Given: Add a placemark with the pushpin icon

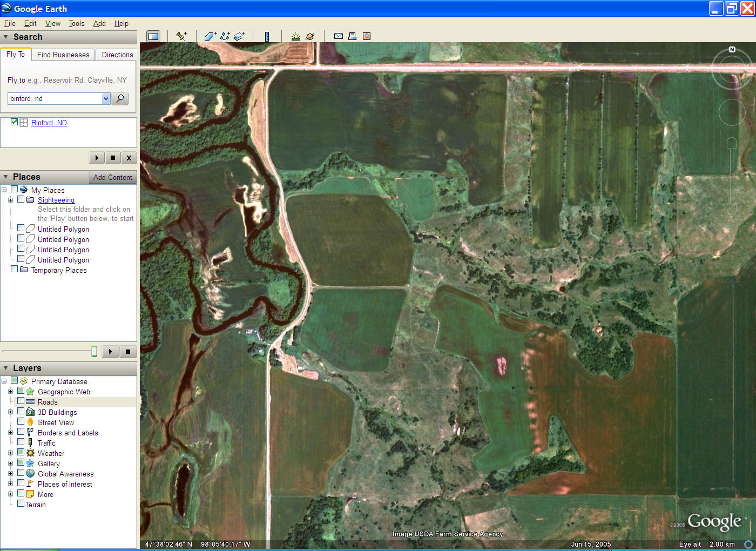Looking at the screenshot, I should 181,36.
